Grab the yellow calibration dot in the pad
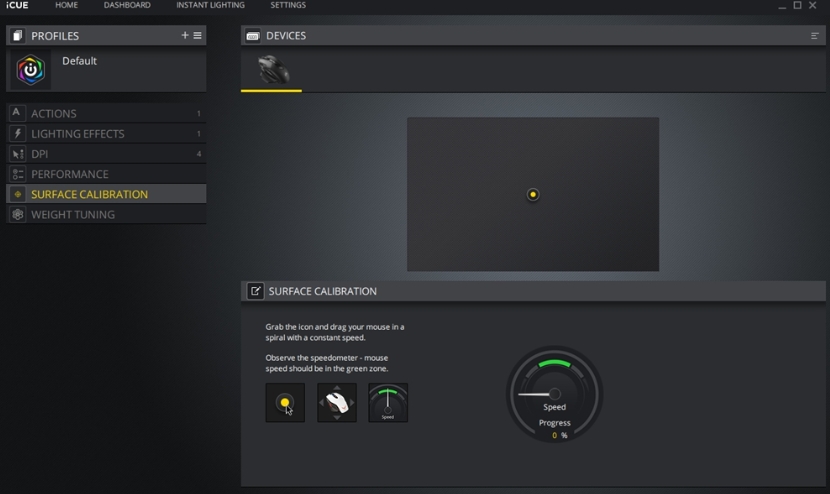Image resolution: width=830 pixels, height=494 pixels. coord(533,194)
